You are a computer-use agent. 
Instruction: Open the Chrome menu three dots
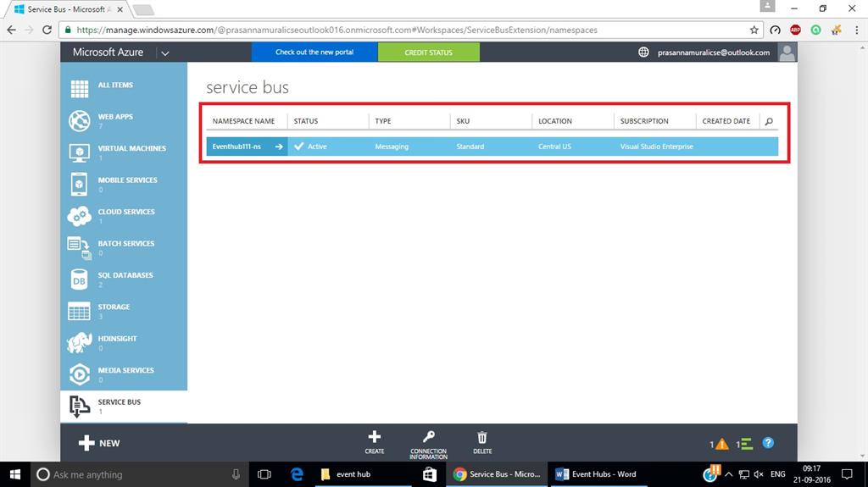pos(856,30)
